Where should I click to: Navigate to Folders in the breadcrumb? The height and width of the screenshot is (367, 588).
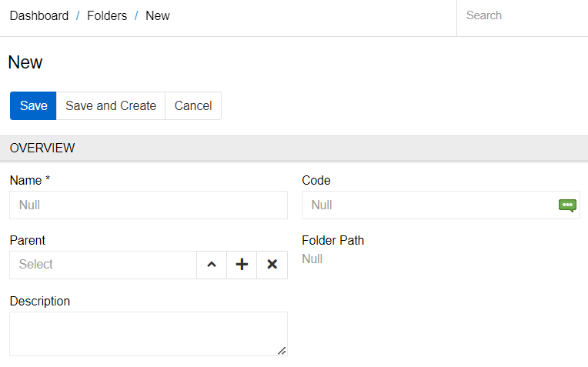point(107,15)
